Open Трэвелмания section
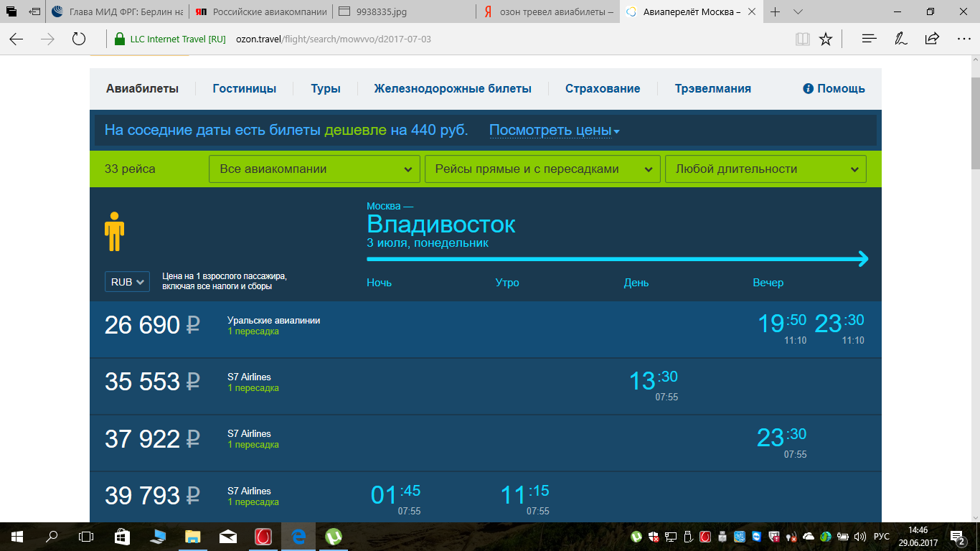 (713, 89)
